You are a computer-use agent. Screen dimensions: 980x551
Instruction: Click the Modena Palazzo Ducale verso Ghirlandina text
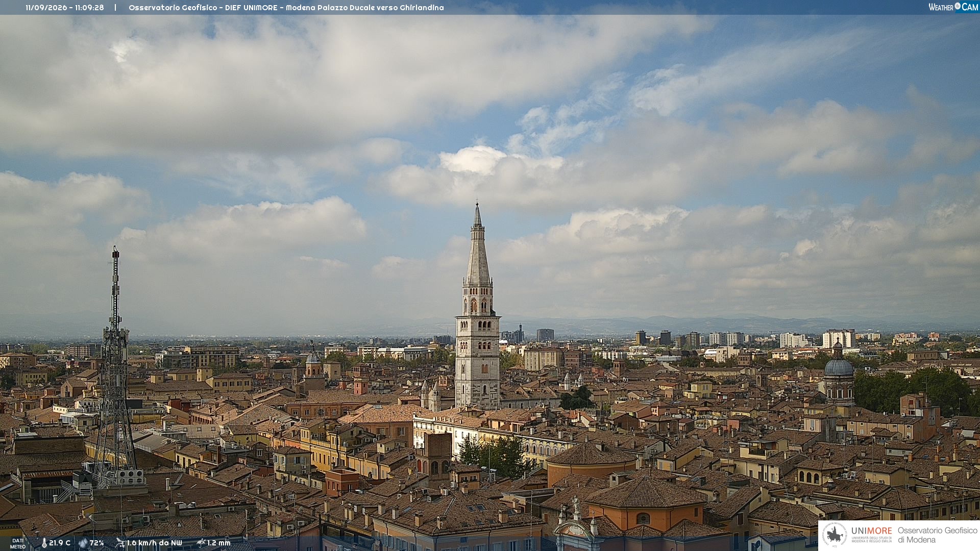pyautogui.click(x=364, y=8)
